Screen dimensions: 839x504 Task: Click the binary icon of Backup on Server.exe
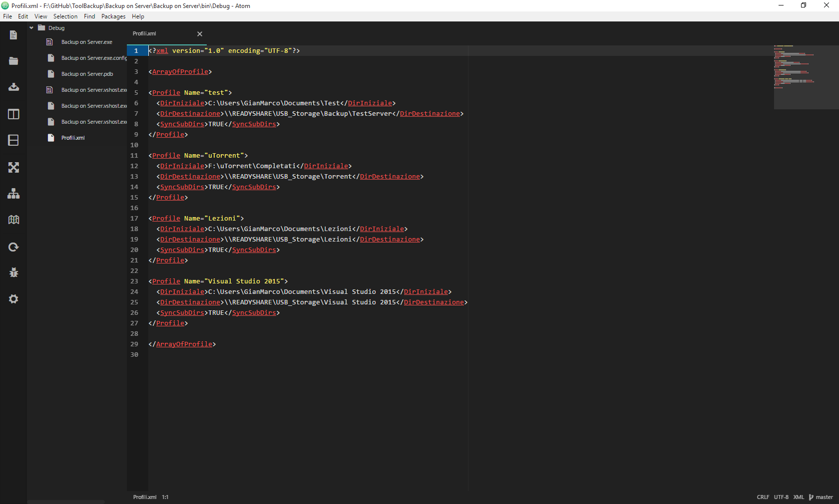(x=49, y=42)
